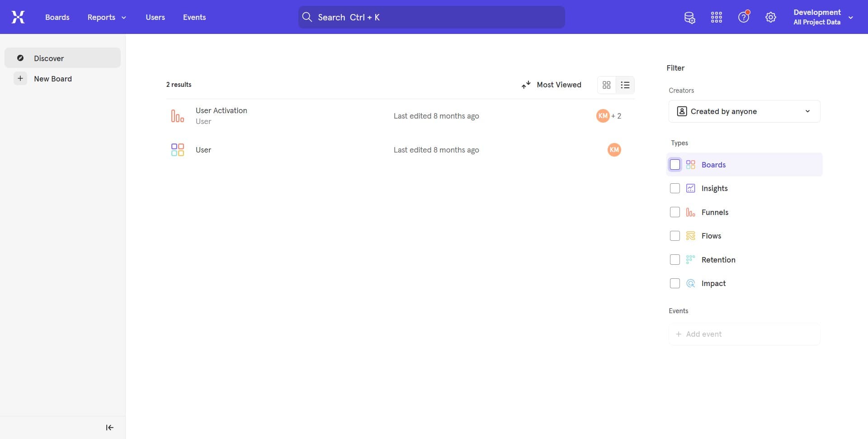Open the Events menu item
This screenshot has width=868, height=439.
click(194, 17)
